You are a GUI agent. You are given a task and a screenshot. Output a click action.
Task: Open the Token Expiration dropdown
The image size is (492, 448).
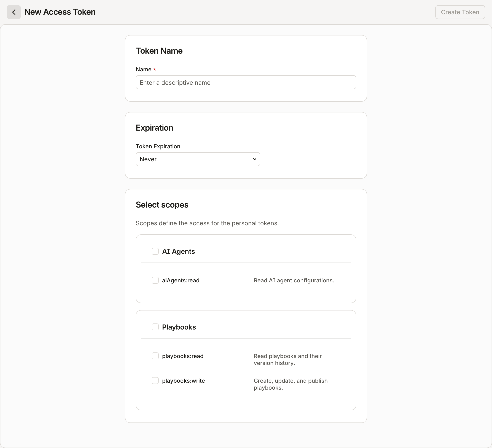(x=198, y=159)
